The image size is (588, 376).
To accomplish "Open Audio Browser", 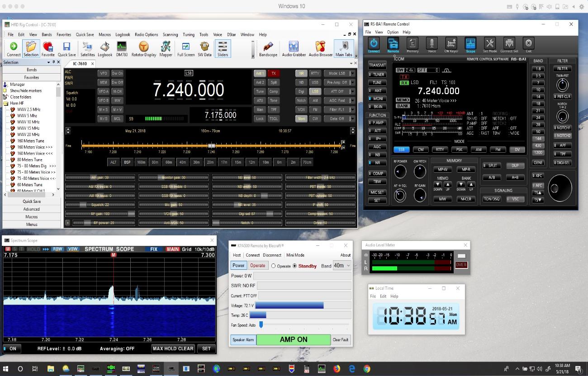I will tap(320, 49).
